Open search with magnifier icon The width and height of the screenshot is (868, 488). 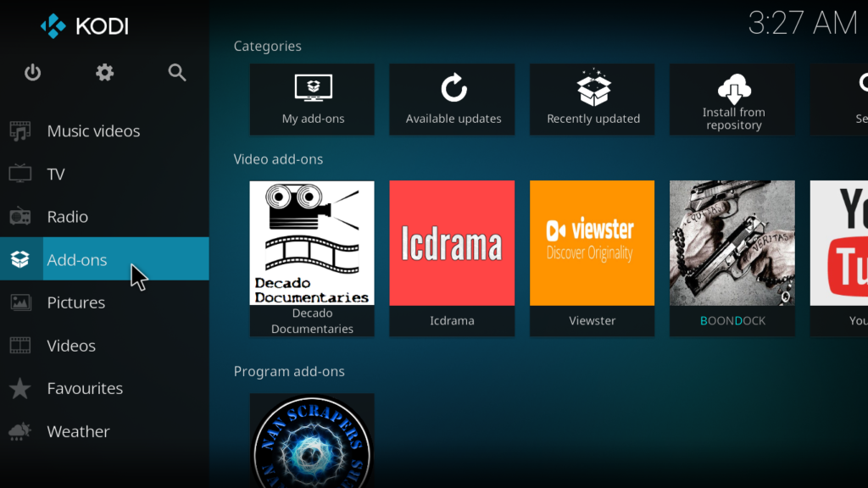click(x=177, y=73)
